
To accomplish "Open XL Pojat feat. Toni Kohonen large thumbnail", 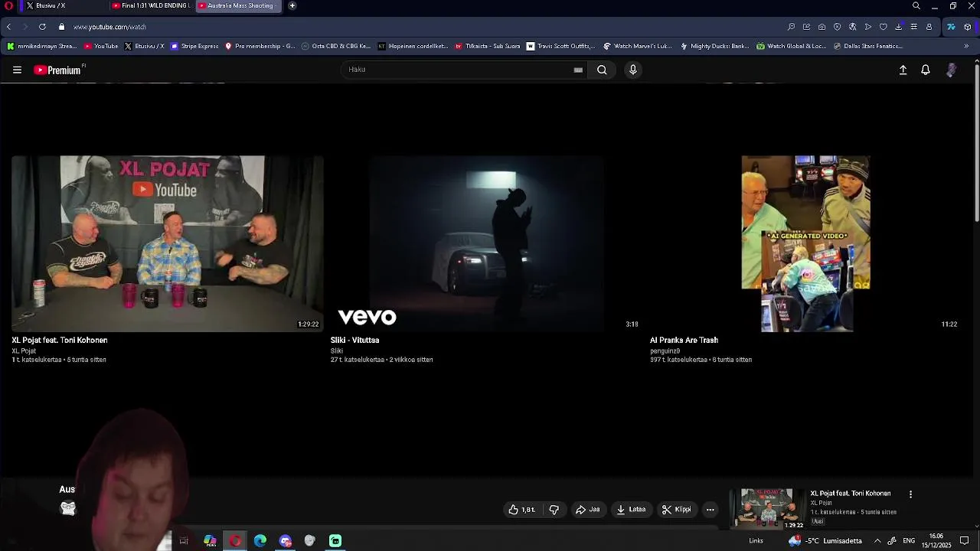I will click(168, 243).
